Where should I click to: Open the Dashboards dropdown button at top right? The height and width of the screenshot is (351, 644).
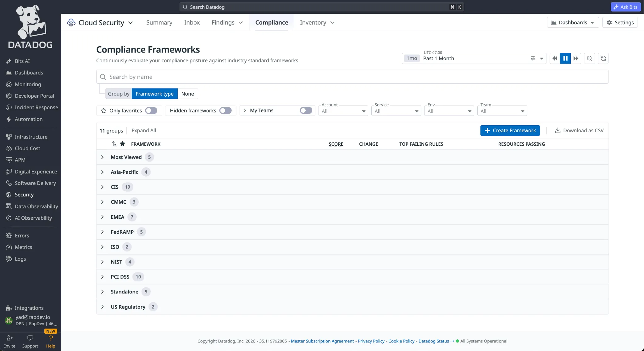pos(573,22)
